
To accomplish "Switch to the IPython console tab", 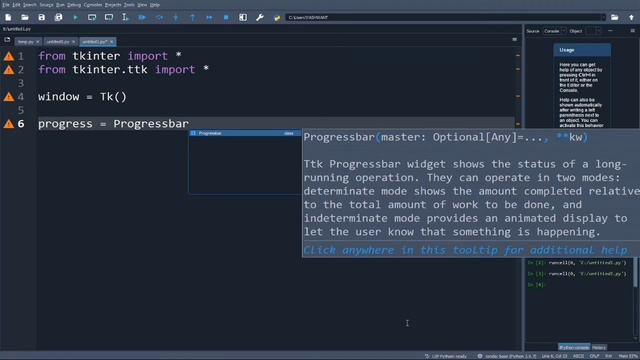I will 574,347.
